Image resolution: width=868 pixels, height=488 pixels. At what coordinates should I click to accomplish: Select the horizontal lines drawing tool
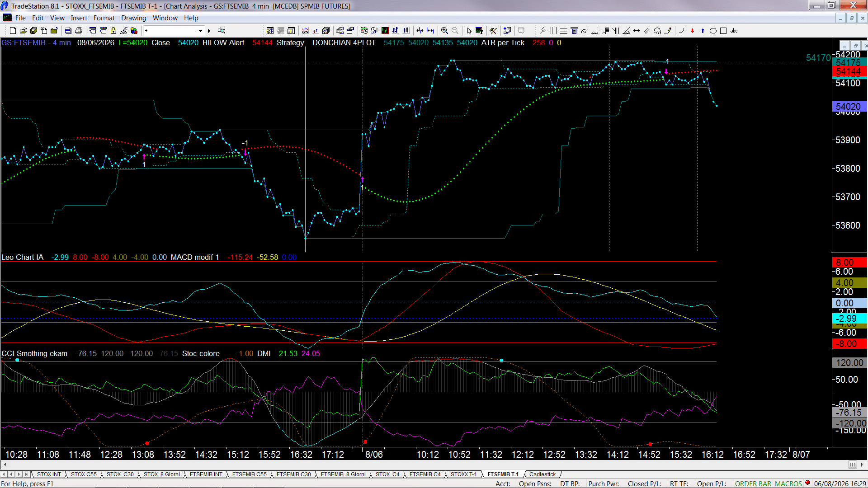564,31
